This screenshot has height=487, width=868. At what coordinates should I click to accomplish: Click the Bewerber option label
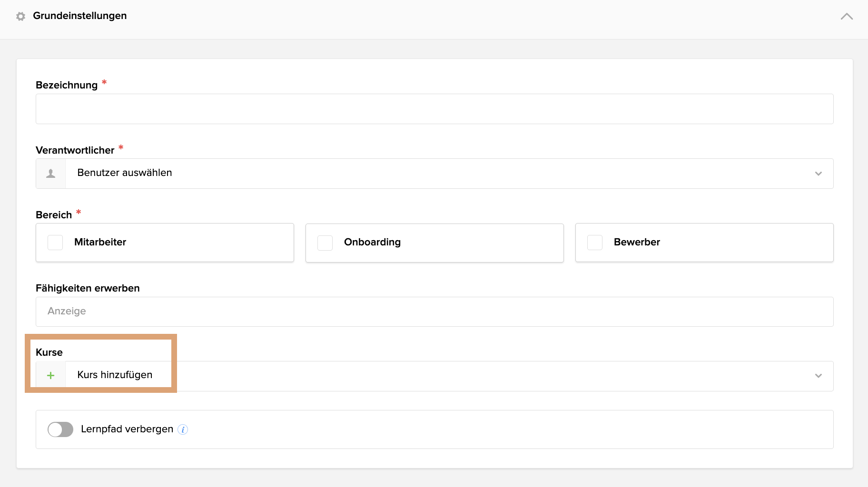[637, 242]
